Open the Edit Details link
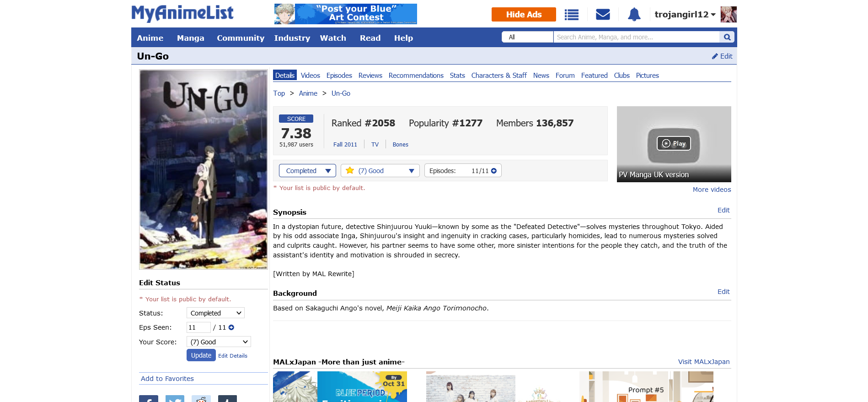868x402 pixels. pos(233,356)
